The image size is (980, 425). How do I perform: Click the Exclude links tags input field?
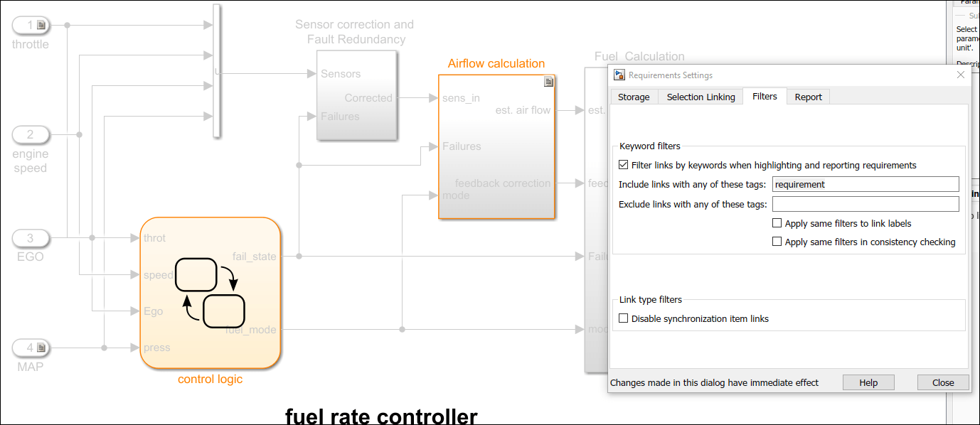point(865,204)
